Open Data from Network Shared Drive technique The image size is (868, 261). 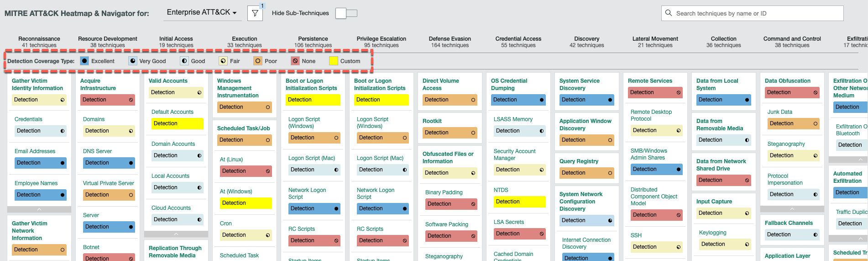pos(721,165)
